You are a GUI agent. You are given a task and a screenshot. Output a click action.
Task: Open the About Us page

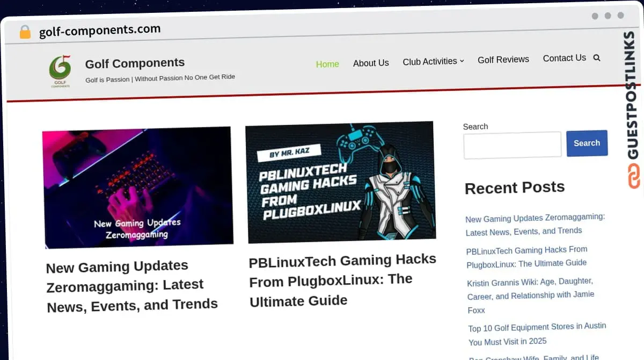pos(371,63)
